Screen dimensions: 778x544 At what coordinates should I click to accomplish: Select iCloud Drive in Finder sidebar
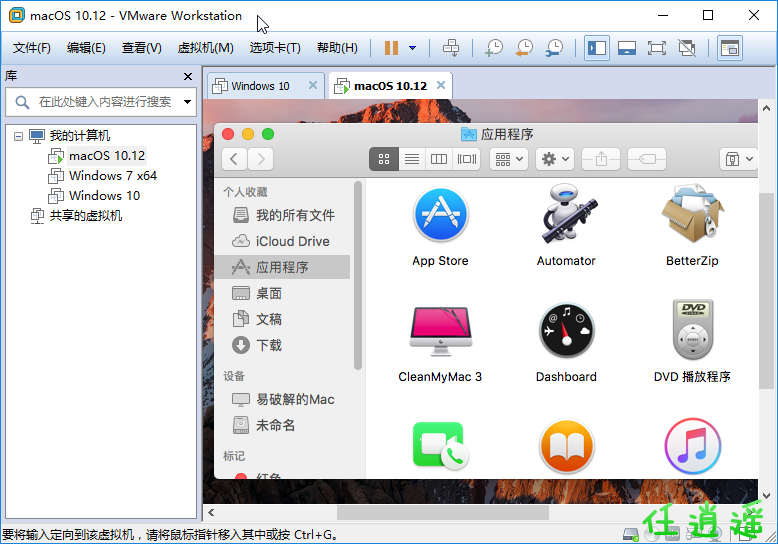[283, 241]
